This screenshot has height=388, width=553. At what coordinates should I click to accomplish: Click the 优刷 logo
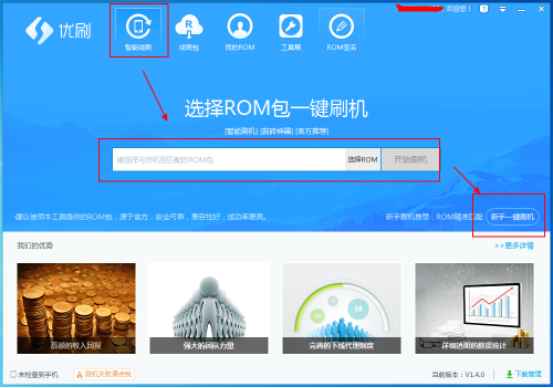pos(59,30)
